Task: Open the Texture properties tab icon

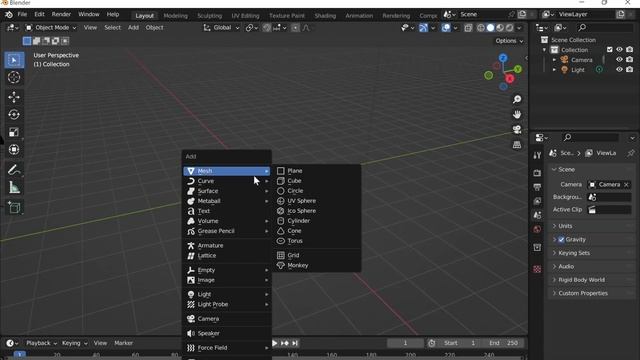Action: tap(537, 269)
